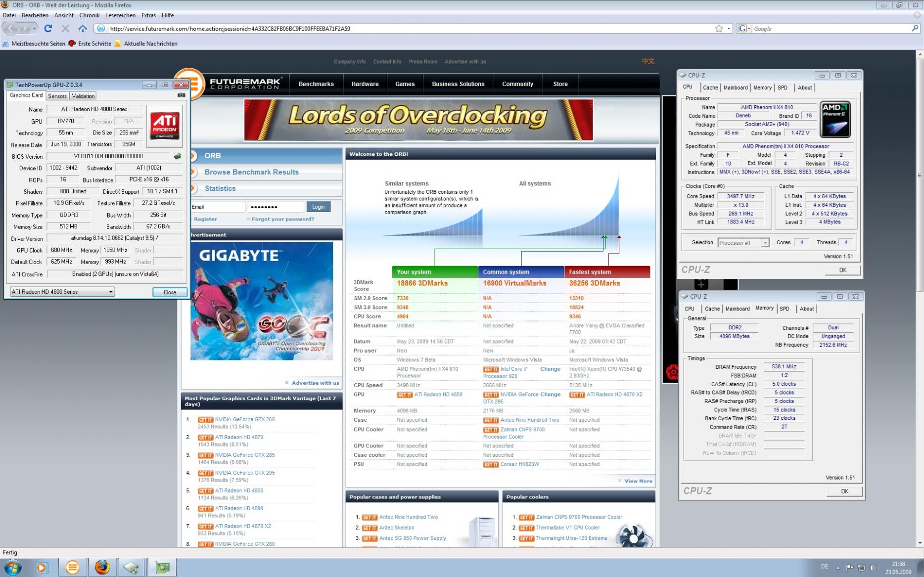Click the site identity icon in the address bar
The image size is (924, 577).
click(100, 29)
